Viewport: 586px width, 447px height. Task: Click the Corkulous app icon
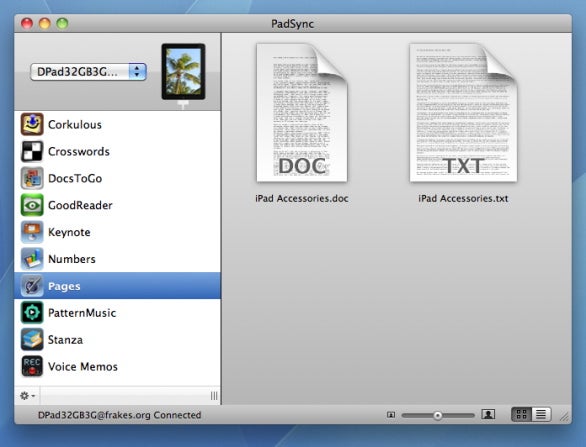pos(32,124)
